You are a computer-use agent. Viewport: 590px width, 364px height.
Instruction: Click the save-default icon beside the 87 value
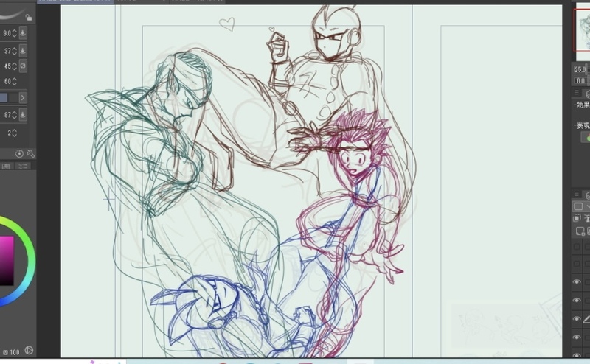tap(23, 114)
